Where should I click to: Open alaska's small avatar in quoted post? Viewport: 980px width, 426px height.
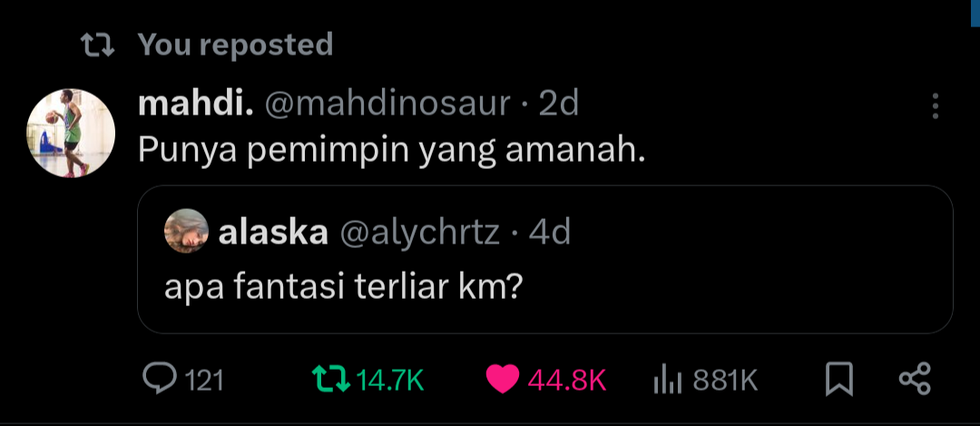coord(186,231)
